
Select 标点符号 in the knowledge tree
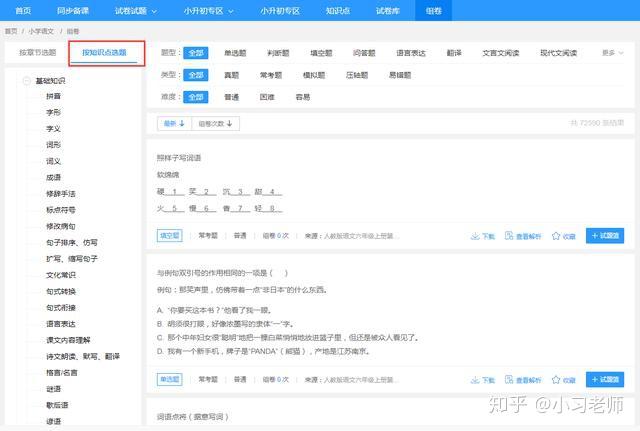(x=61, y=210)
